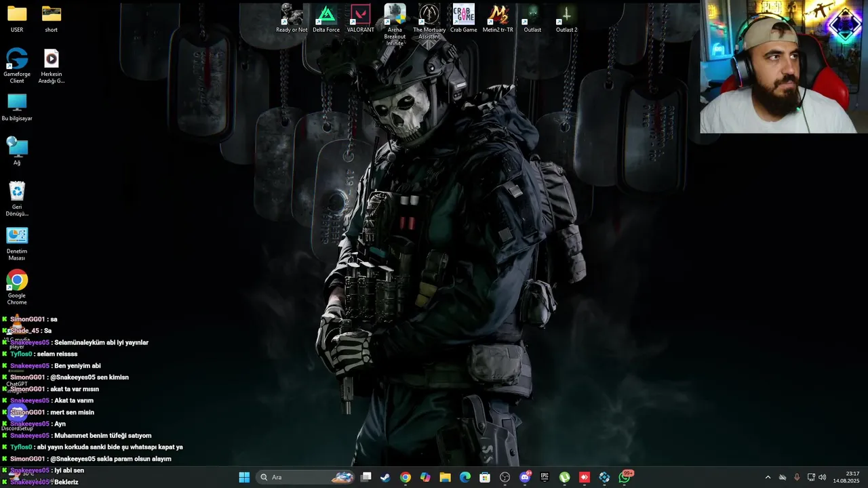The image size is (868, 488).
Task: Click chat message "selam reissss"
Action: coord(57,354)
